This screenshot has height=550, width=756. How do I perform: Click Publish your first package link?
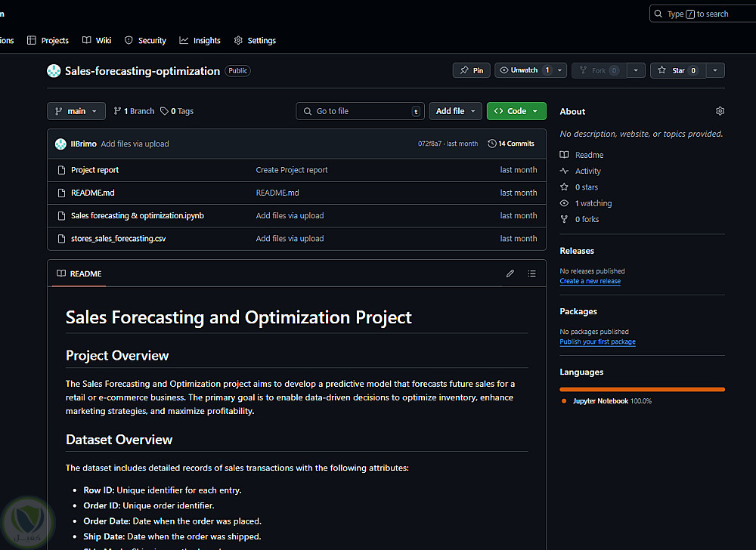point(597,341)
